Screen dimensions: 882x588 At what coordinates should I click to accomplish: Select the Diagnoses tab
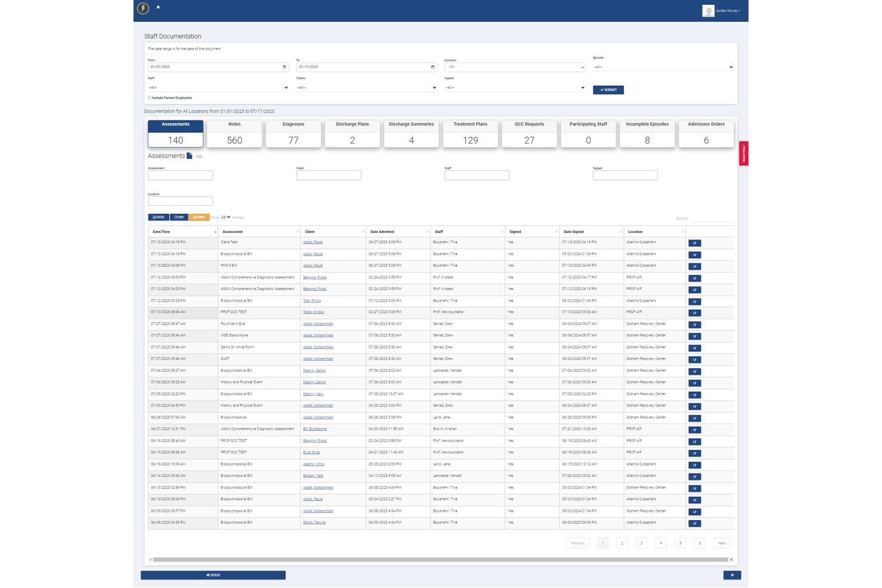[x=293, y=134]
